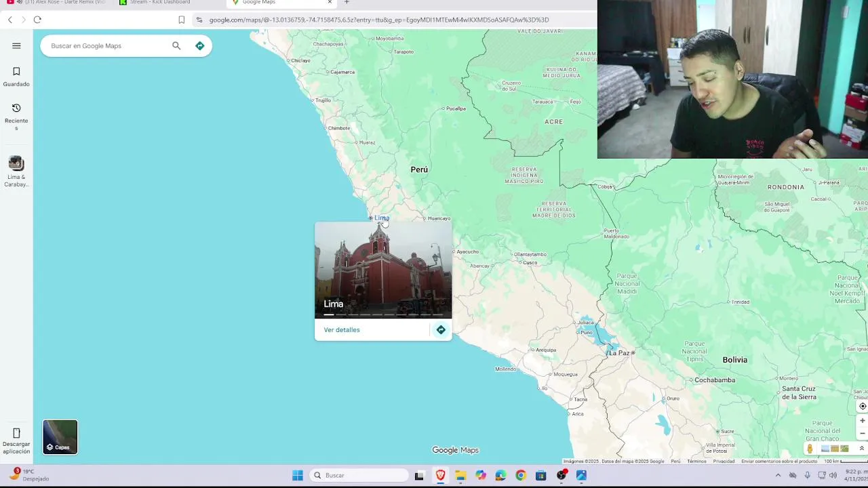Close the Google Maps browser tab
This screenshot has height=488, width=868.
[330, 2]
